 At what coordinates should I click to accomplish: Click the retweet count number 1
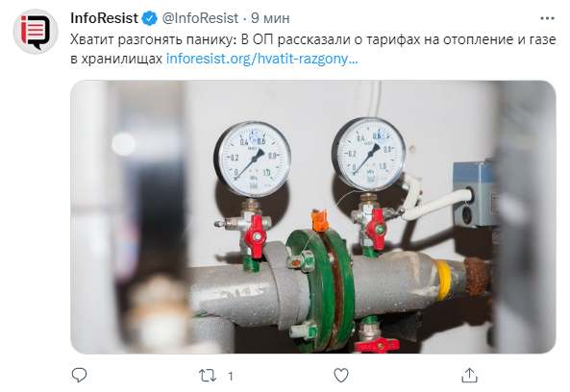coord(230,376)
